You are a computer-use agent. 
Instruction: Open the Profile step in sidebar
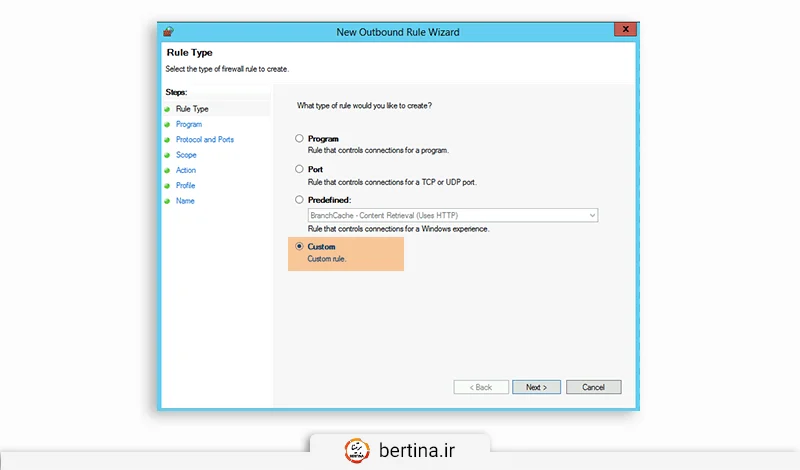pyautogui.click(x=185, y=186)
